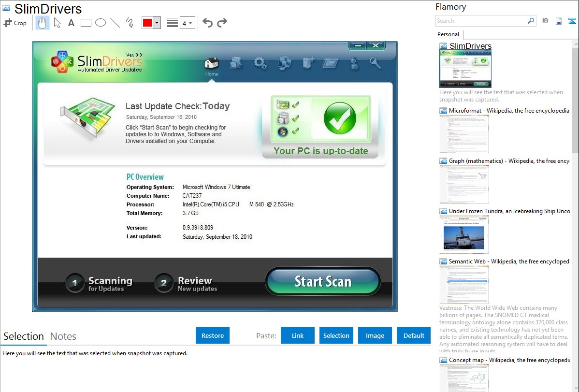Click the magnifier search icon
Viewport: 579px width, 392px height.
(531, 21)
